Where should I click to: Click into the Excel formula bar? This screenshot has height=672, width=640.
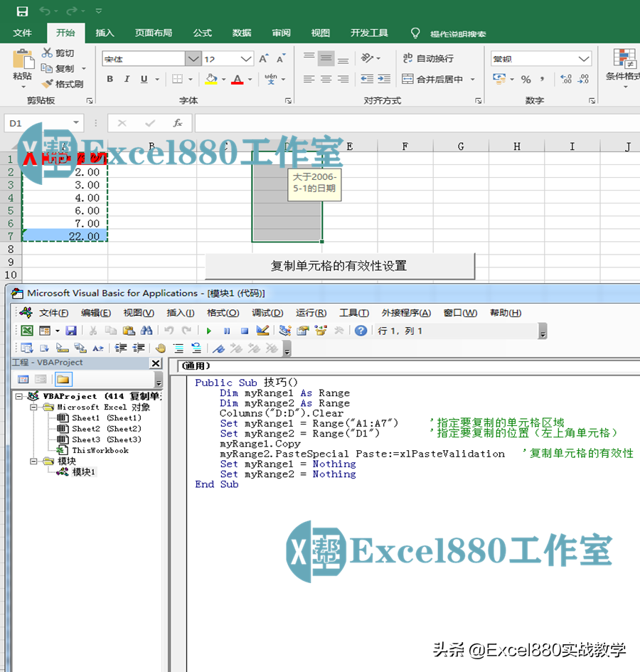[417, 124]
